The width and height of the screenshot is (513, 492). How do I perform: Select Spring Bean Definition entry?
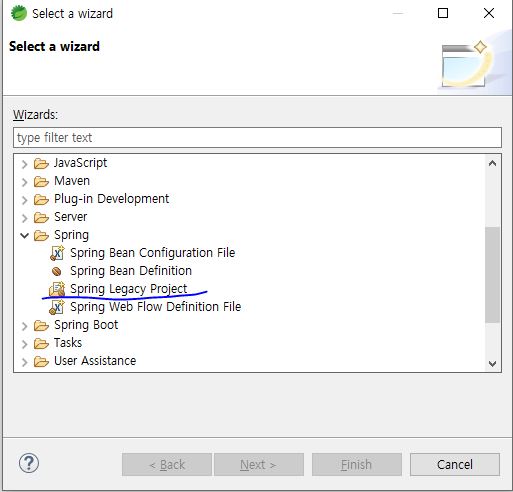click(131, 271)
